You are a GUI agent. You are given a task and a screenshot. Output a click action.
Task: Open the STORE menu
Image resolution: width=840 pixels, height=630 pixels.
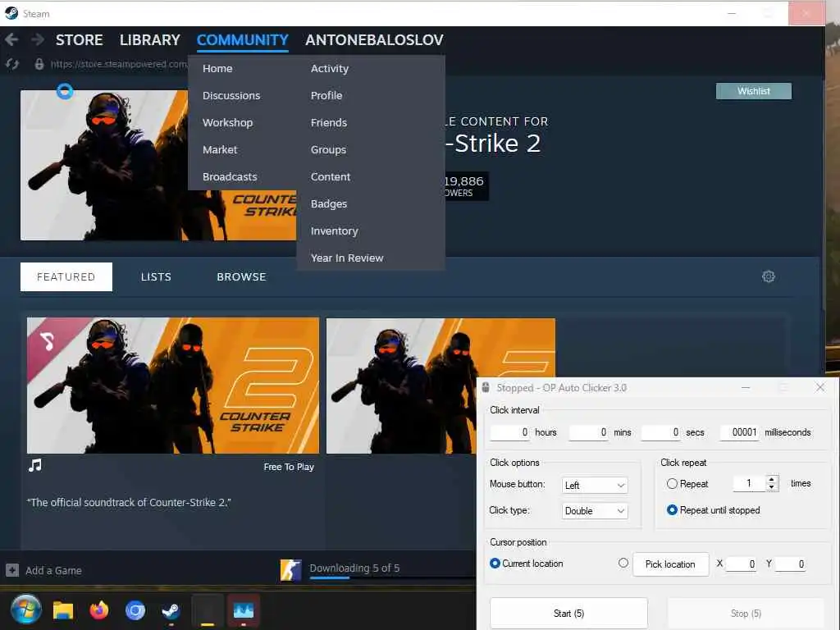[80, 39]
